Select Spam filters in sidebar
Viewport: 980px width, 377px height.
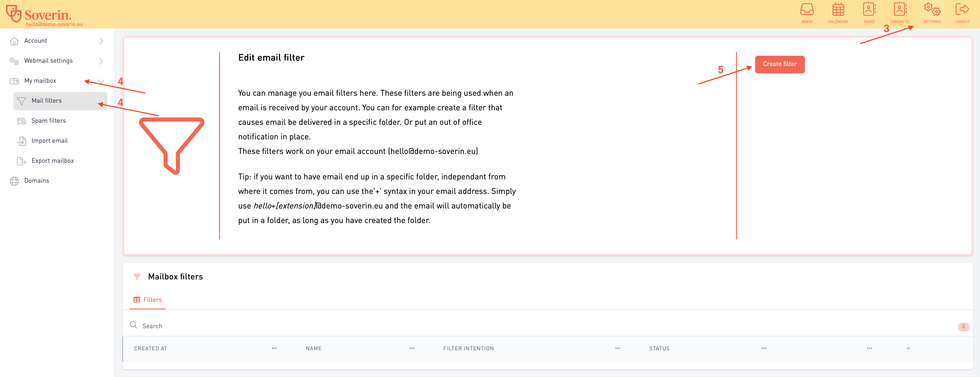[49, 121]
